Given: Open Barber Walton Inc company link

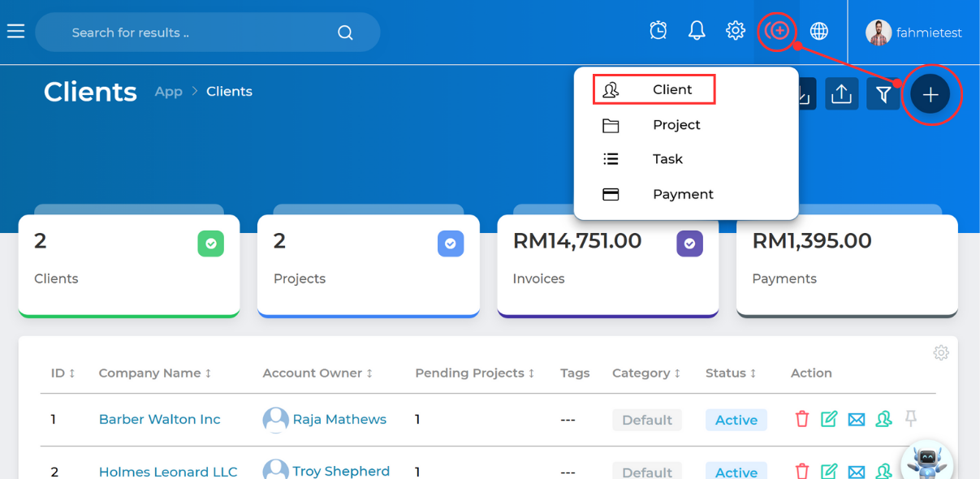Looking at the screenshot, I should coord(159,419).
